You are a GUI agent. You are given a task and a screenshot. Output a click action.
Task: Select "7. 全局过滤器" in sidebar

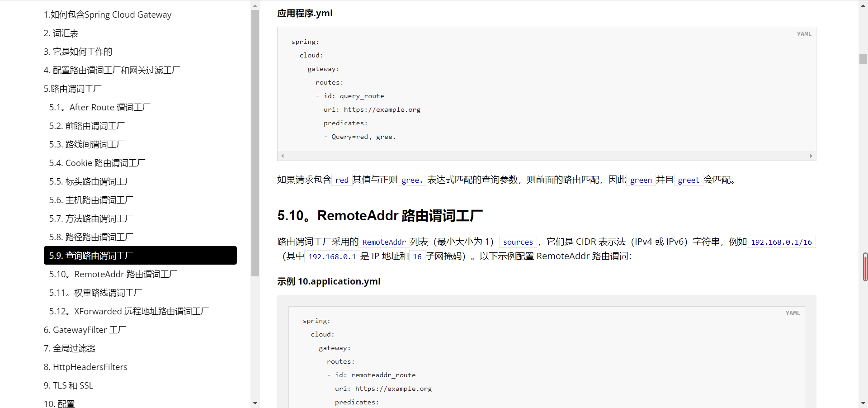click(x=69, y=348)
